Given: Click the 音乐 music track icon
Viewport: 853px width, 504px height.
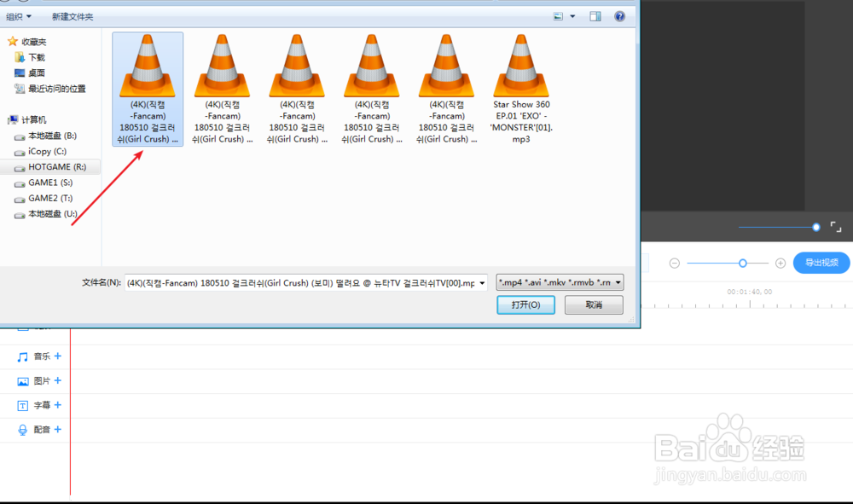Looking at the screenshot, I should click(22, 356).
